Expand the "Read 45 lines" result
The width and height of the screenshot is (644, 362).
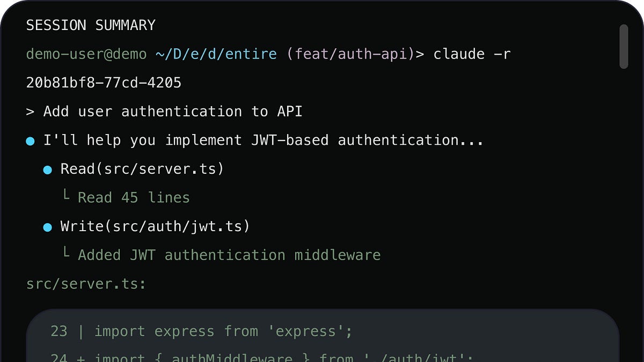[x=134, y=197]
